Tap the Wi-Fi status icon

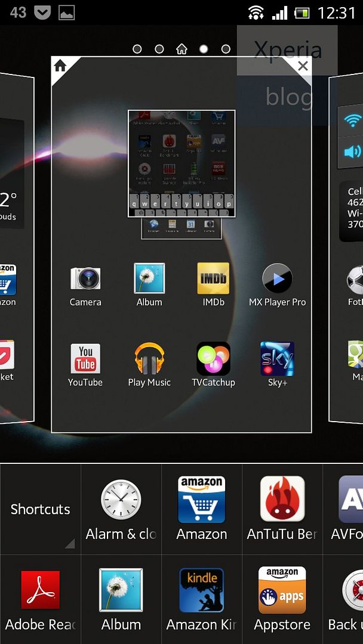(256, 13)
